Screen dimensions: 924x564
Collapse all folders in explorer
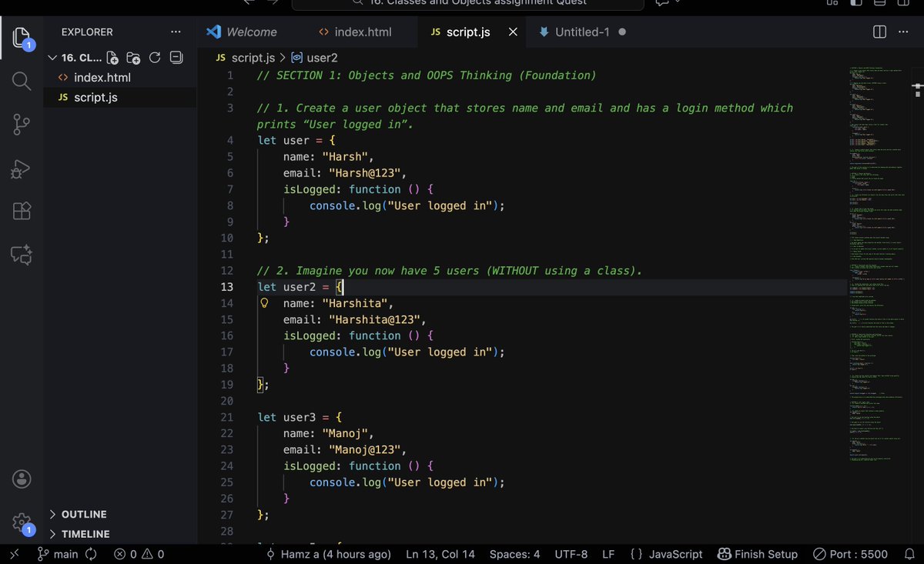[176, 58]
